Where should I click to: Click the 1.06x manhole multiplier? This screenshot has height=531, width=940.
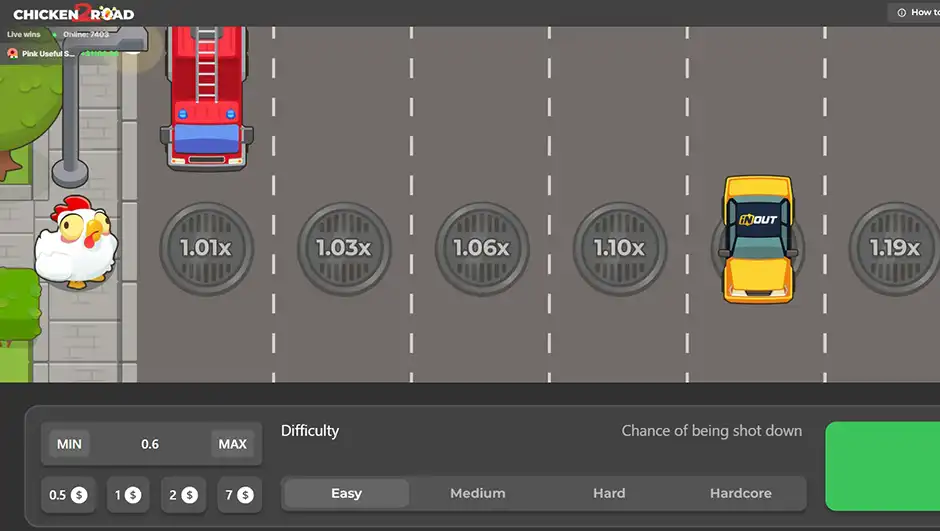[x=482, y=248]
